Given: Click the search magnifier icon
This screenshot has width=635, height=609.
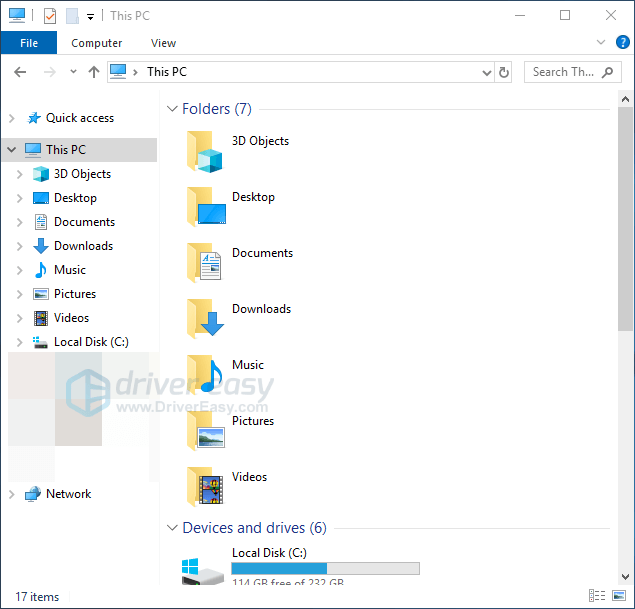Looking at the screenshot, I should [x=607, y=72].
